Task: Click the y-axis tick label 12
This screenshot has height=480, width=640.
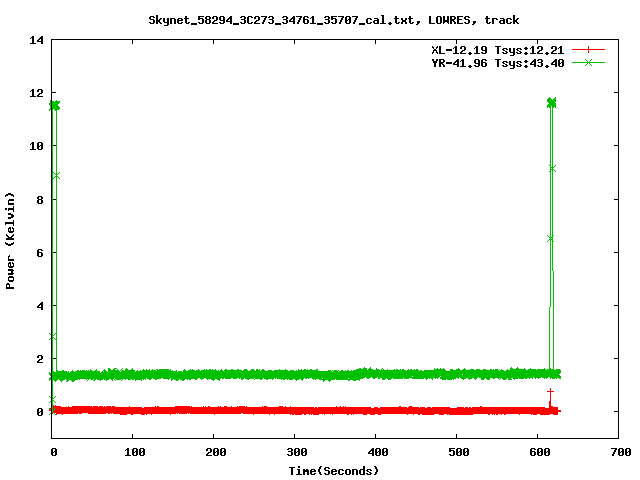Action: (x=37, y=93)
